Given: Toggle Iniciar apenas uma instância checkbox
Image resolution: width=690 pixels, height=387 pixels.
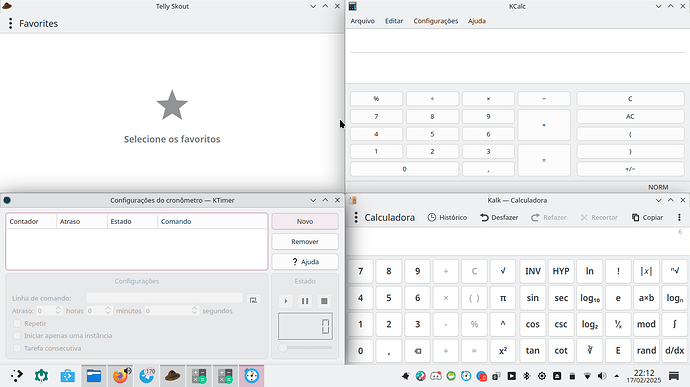Looking at the screenshot, I should tap(17, 336).
